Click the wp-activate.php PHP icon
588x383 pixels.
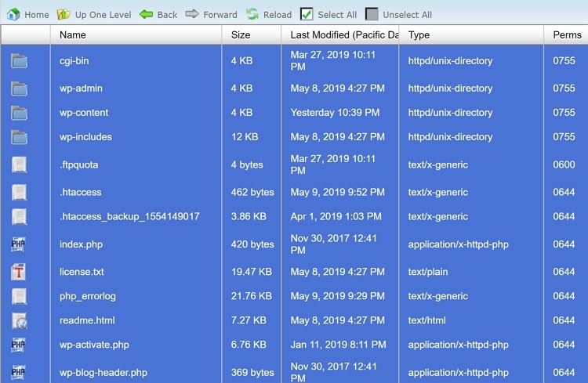point(18,345)
